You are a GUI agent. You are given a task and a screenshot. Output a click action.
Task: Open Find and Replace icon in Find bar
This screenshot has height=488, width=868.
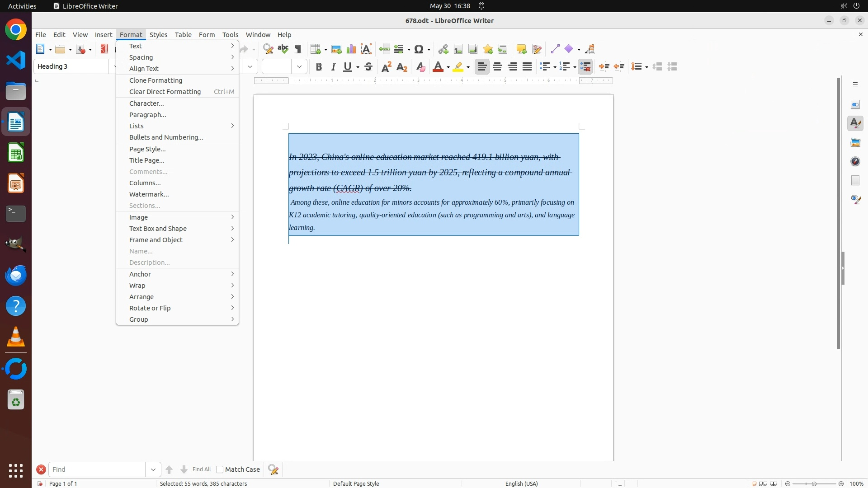[274, 470]
